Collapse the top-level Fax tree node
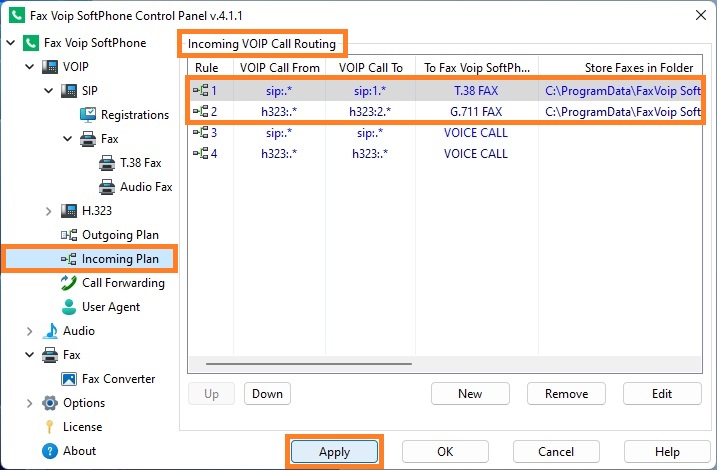717x470 pixels. pyautogui.click(x=30, y=355)
